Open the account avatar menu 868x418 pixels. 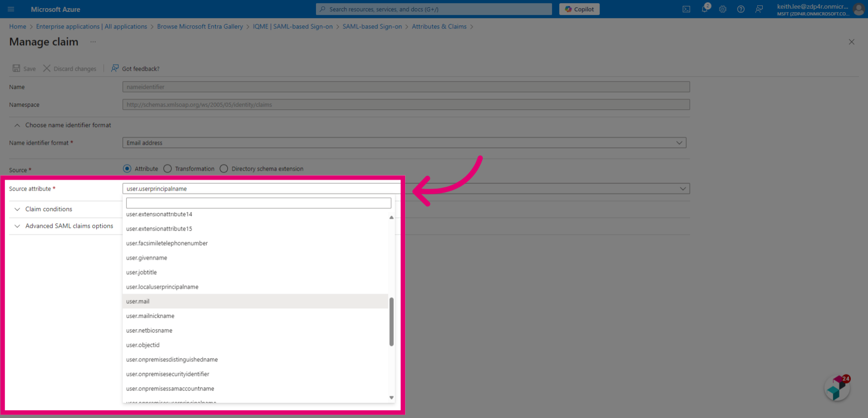pos(859,9)
